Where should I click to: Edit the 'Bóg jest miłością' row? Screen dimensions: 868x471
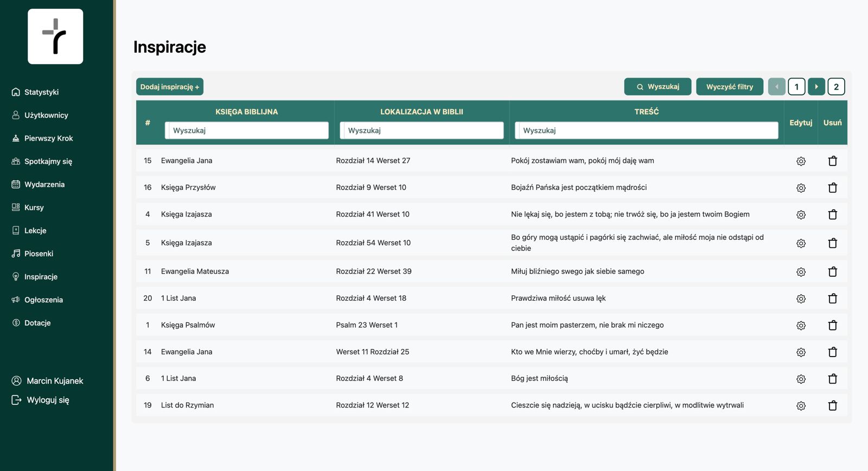pos(801,379)
